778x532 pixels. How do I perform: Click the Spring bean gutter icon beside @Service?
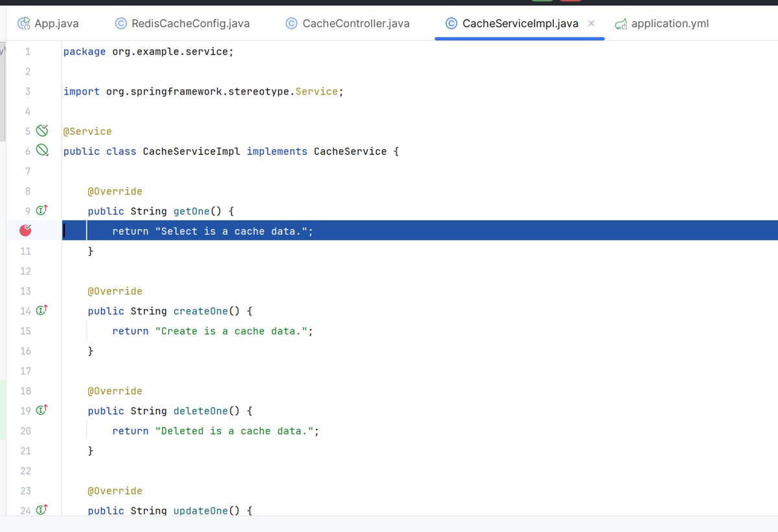click(x=42, y=131)
